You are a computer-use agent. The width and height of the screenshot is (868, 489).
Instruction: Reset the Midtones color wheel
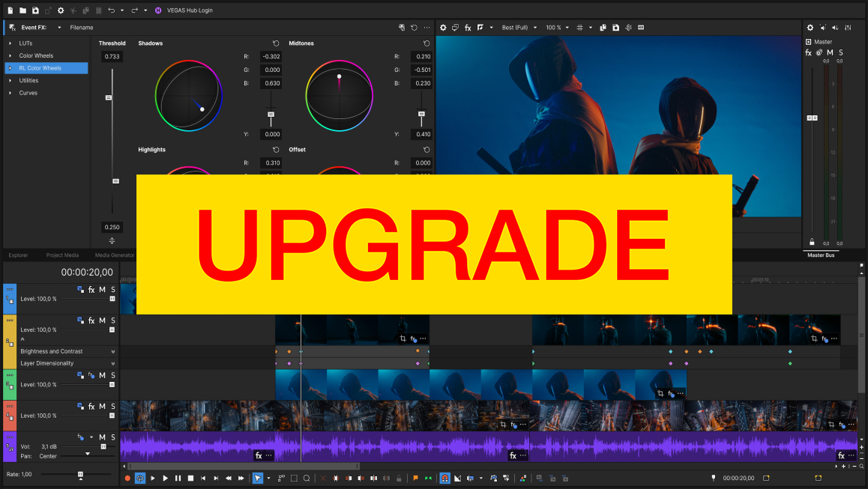click(x=426, y=43)
